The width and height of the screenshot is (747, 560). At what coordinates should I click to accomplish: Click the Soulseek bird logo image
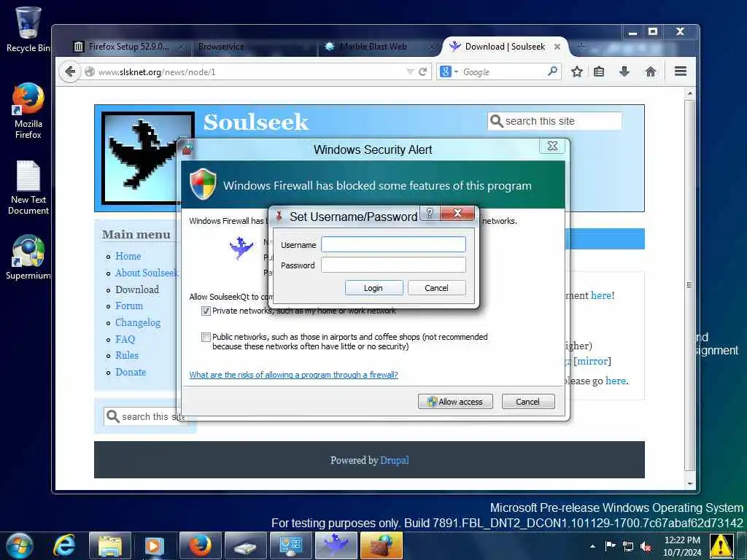[142, 160]
